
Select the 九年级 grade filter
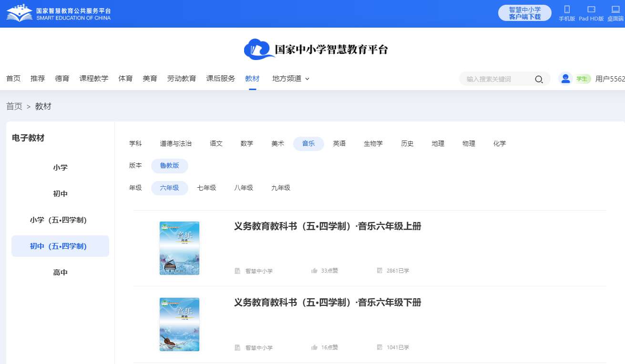[x=281, y=188]
